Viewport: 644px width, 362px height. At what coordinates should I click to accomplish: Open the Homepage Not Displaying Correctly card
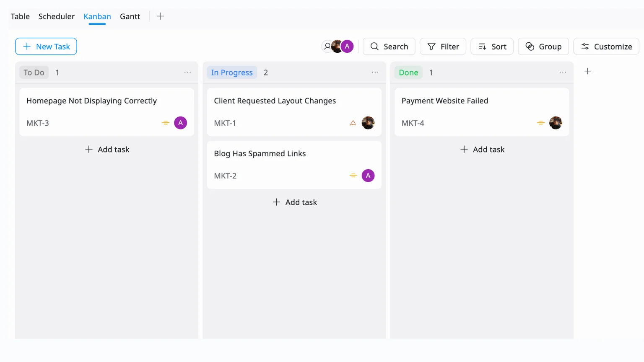pos(91,101)
